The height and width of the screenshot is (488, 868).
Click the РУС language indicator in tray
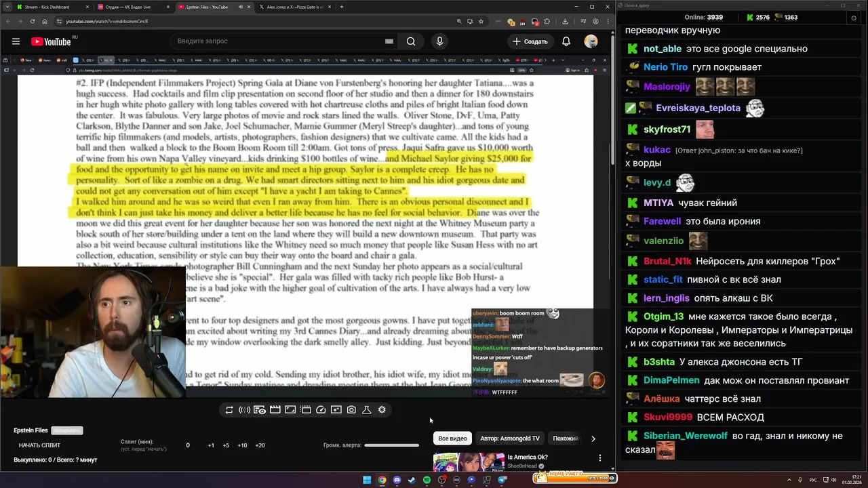click(813, 480)
